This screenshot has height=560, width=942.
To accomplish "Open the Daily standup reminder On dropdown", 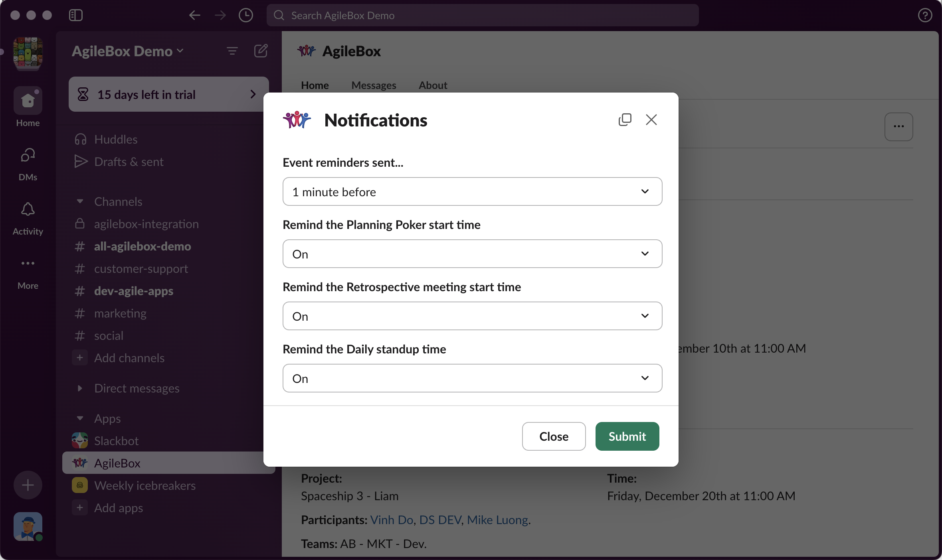I will tap(472, 378).
